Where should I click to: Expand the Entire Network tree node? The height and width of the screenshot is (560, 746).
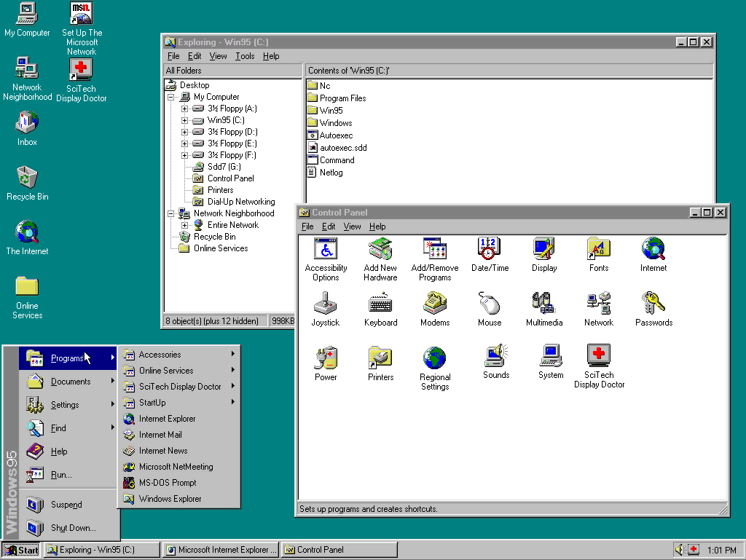tap(185, 225)
